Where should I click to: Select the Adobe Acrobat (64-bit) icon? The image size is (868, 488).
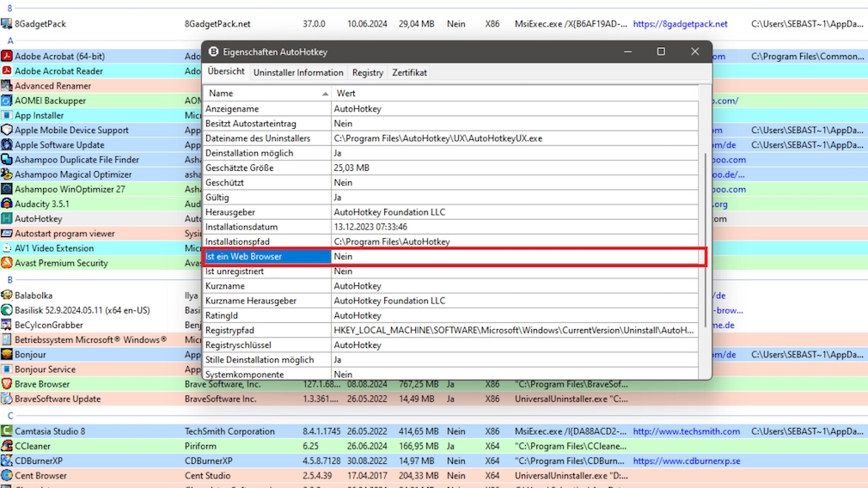click(x=7, y=57)
